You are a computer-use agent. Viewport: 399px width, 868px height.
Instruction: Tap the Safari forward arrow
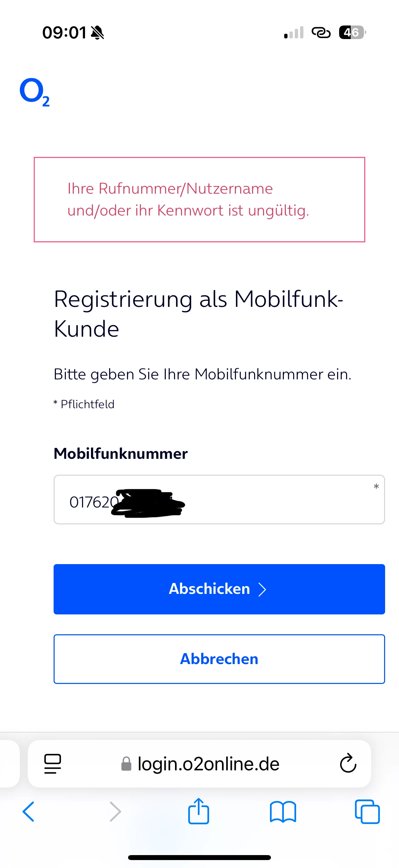click(115, 812)
